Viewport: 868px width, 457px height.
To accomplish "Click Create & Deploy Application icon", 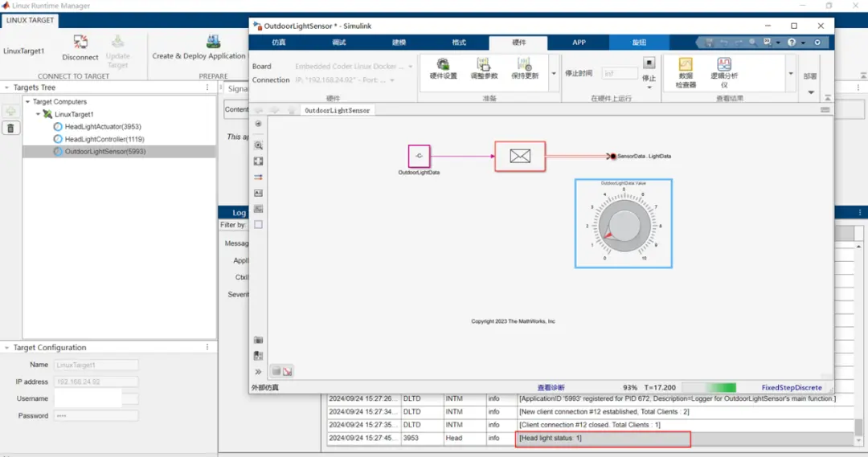I will (214, 42).
